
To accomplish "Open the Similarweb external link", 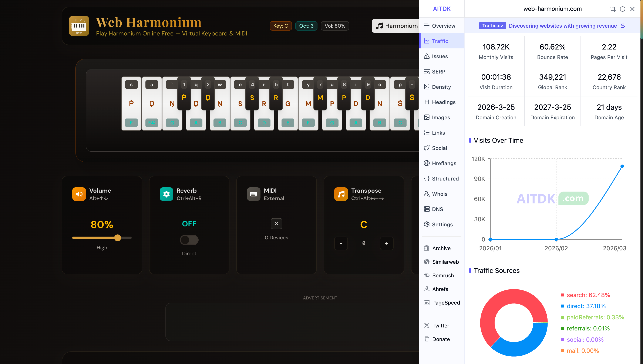I will [x=445, y=262].
